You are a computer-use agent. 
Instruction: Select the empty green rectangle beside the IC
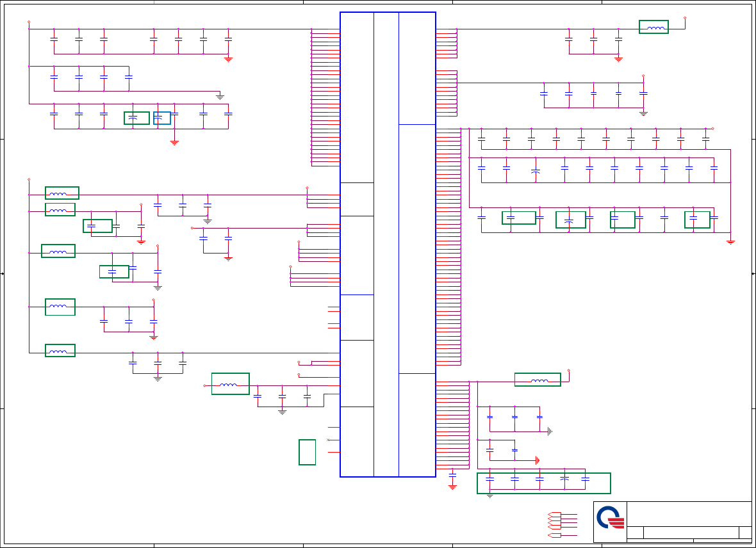(307, 452)
